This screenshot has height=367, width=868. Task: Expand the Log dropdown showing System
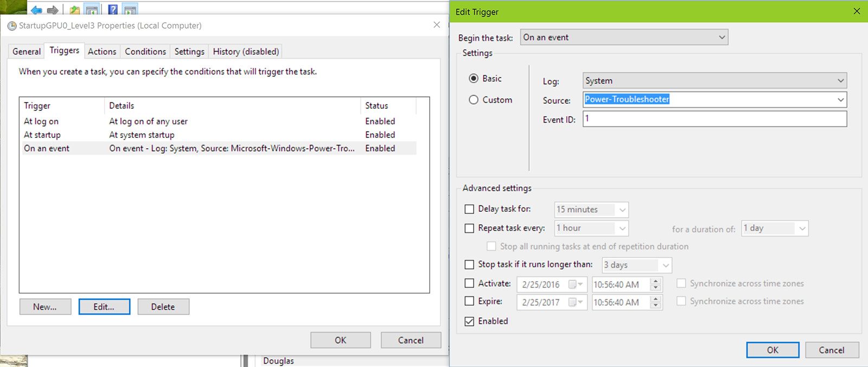714,80
